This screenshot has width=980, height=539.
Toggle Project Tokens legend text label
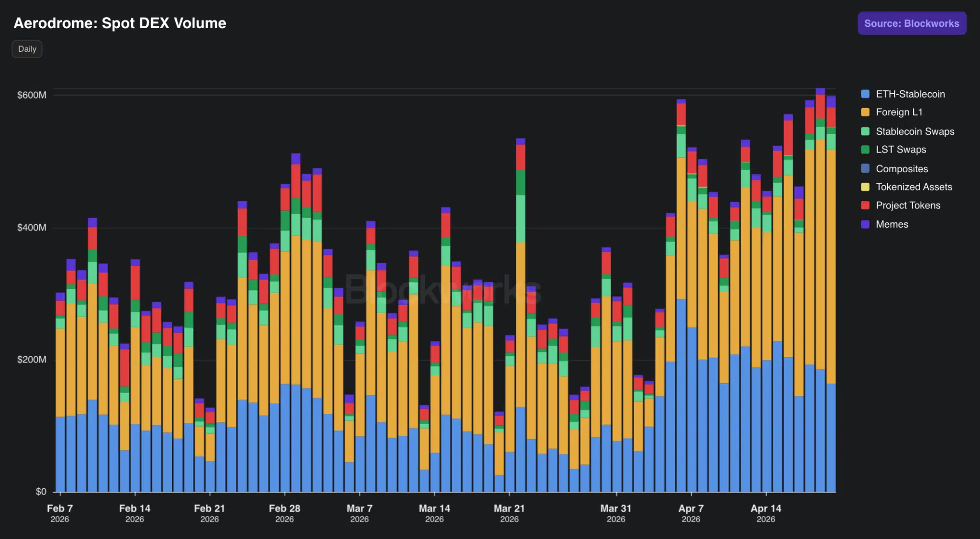coord(908,206)
